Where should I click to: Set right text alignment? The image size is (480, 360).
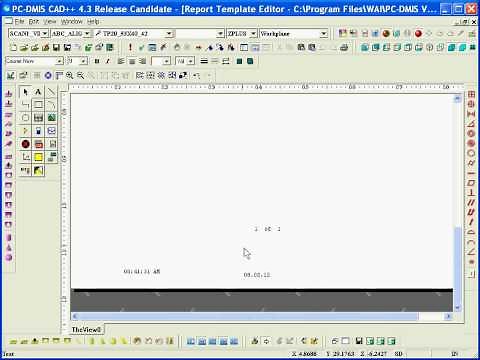point(143,61)
